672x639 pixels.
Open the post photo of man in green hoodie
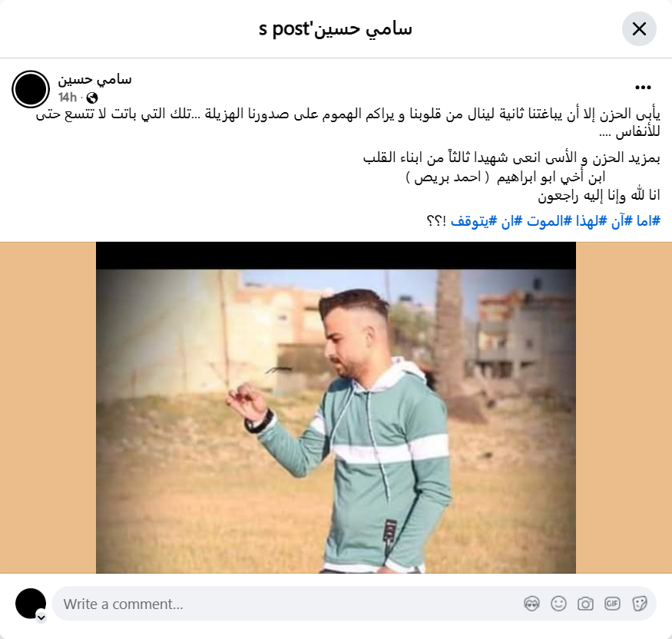[336, 408]
